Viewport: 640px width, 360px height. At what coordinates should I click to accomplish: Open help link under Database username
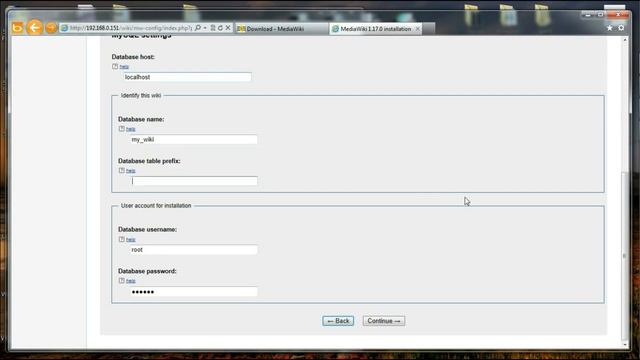131,240
